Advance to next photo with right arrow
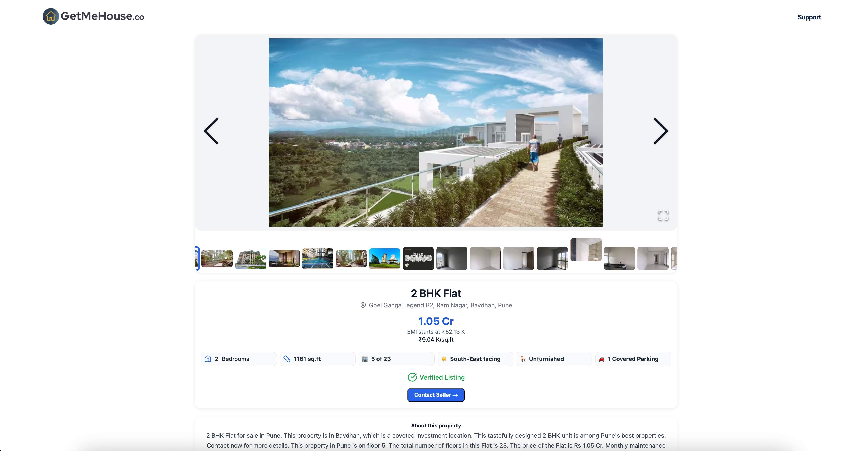Screen dimensions: 868x451 click(x=660, y=131)
